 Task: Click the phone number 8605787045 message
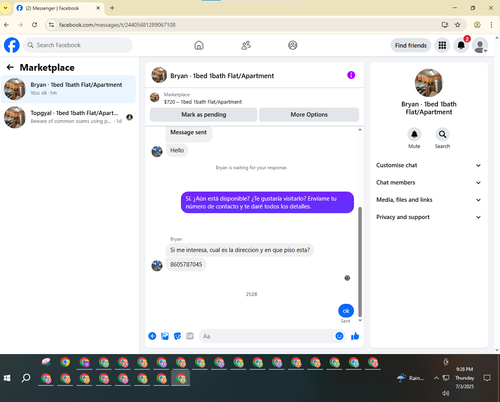[186, 264]
